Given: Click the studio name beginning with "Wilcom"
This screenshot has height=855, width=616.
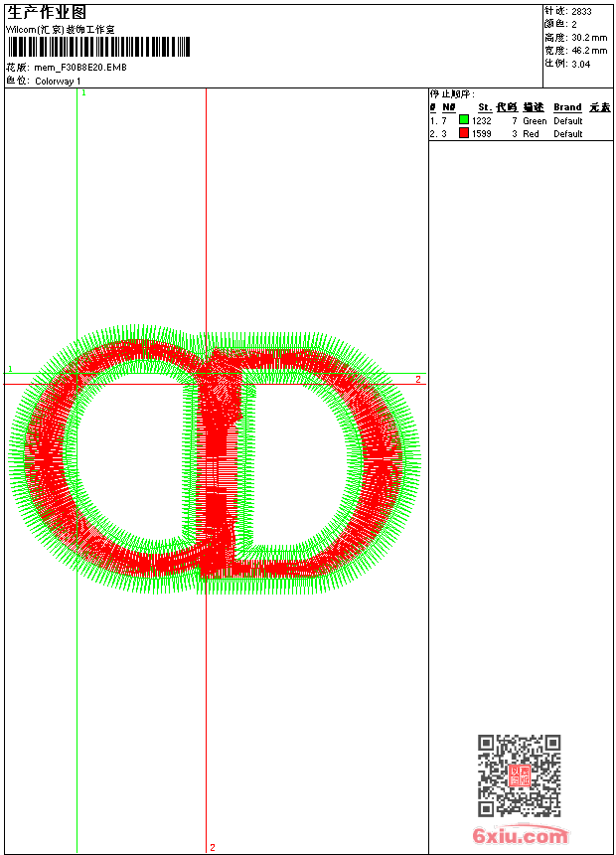Looking at the screenshot, I should 61,30.
